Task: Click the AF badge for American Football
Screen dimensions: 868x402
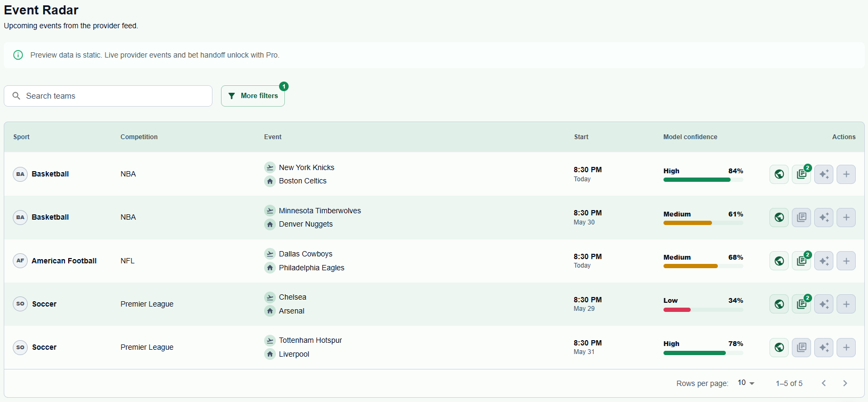Action: click(20, 261)
